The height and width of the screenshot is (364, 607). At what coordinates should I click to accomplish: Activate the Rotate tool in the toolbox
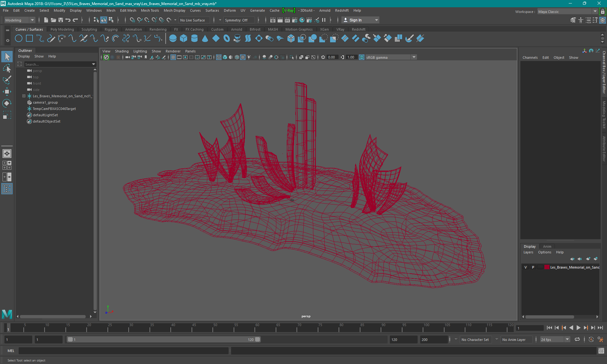click(x=7, y=103)
